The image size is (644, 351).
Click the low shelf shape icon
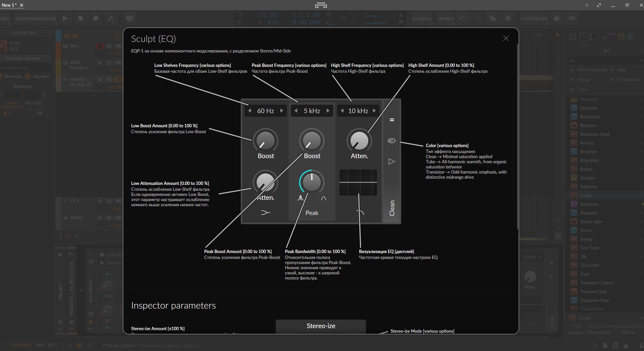tap(265, 212)
